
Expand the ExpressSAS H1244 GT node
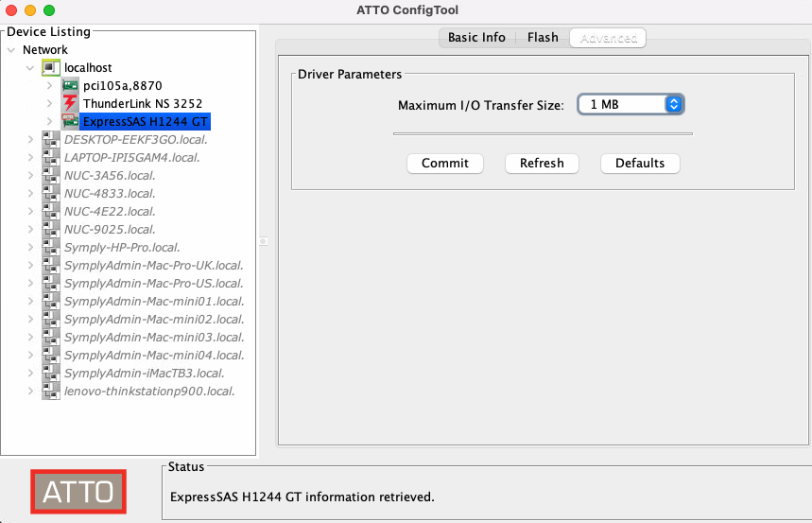[49, 121]
